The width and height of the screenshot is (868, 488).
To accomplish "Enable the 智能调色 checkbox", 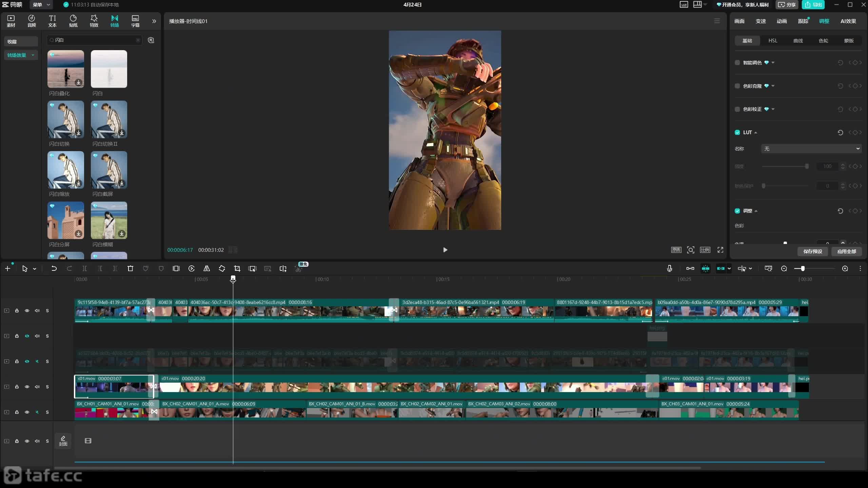I will point(737,63).
